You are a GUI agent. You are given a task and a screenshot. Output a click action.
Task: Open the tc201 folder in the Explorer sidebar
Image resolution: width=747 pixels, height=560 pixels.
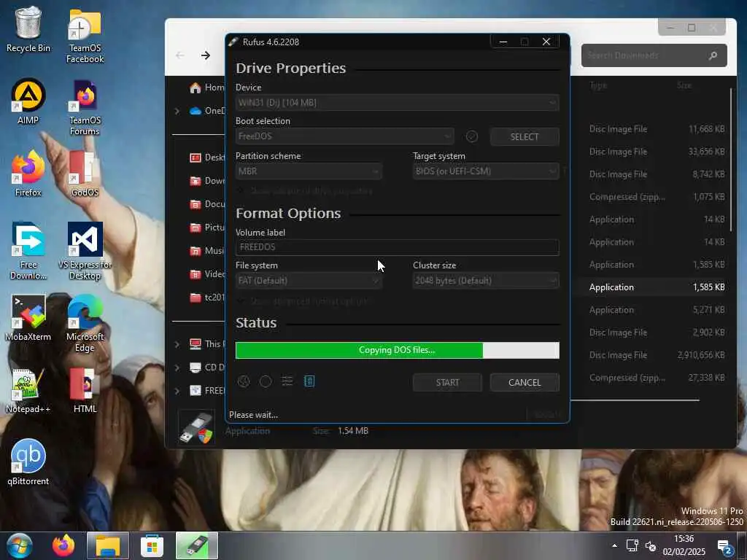(x=207, y=297)
